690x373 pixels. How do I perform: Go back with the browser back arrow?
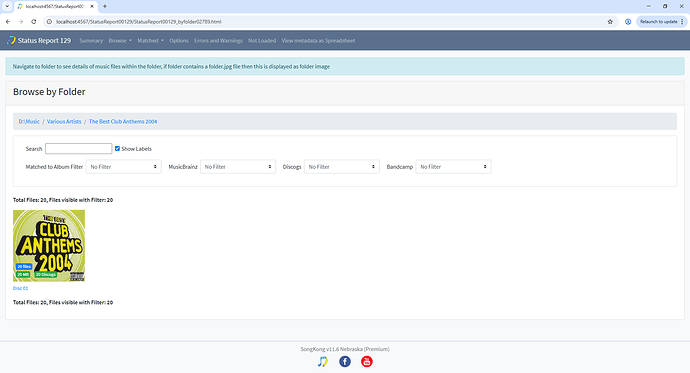click(x=8, y=22)
